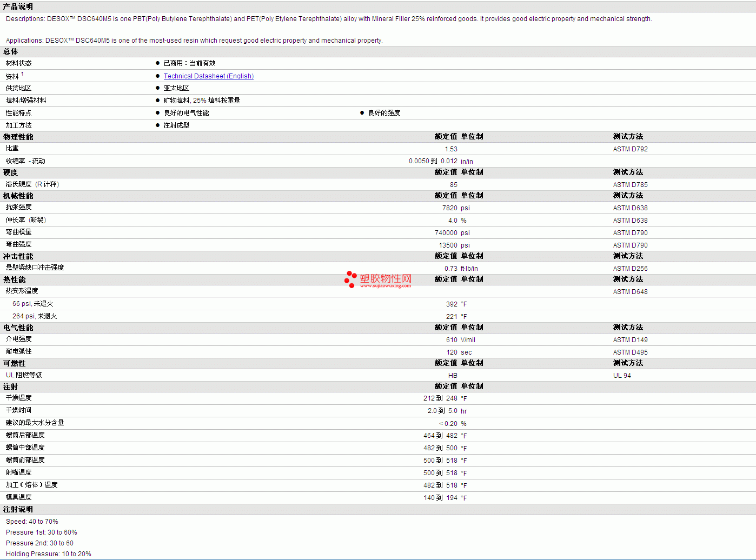Select the 740000 flexural modulus value

(446, 233)
